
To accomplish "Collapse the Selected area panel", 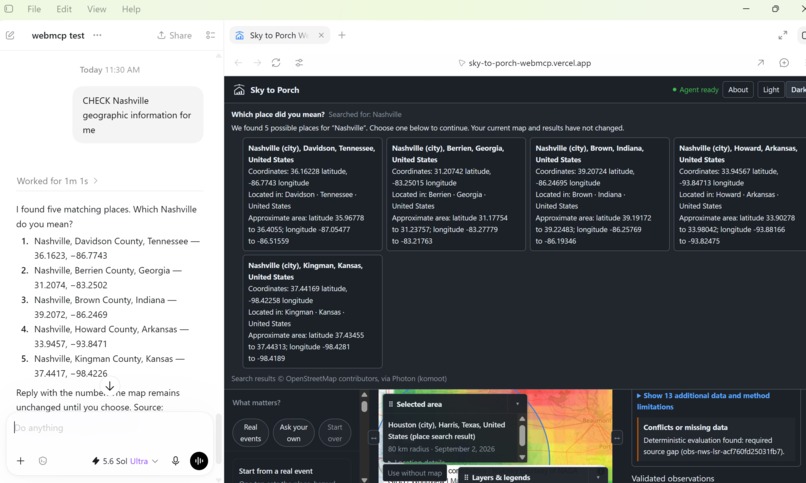I will click(518, 404).
